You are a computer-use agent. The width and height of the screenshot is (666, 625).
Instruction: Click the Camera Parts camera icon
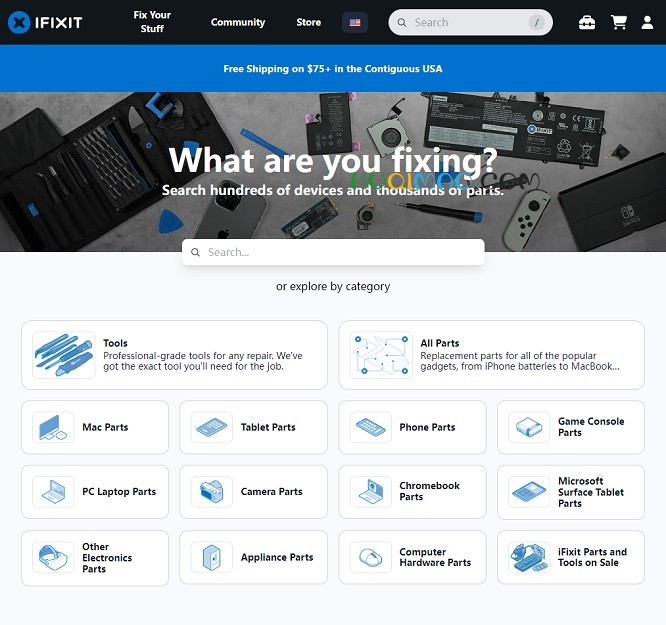pyautogui.click(x=212, y=492)
